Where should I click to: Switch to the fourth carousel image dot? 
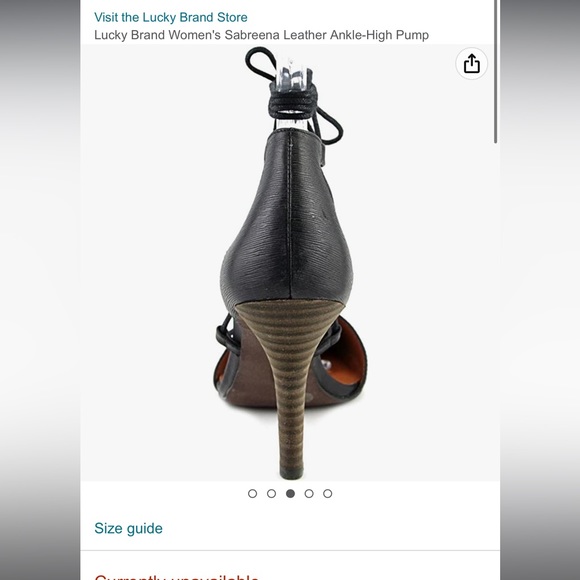(x=309, y=493)
